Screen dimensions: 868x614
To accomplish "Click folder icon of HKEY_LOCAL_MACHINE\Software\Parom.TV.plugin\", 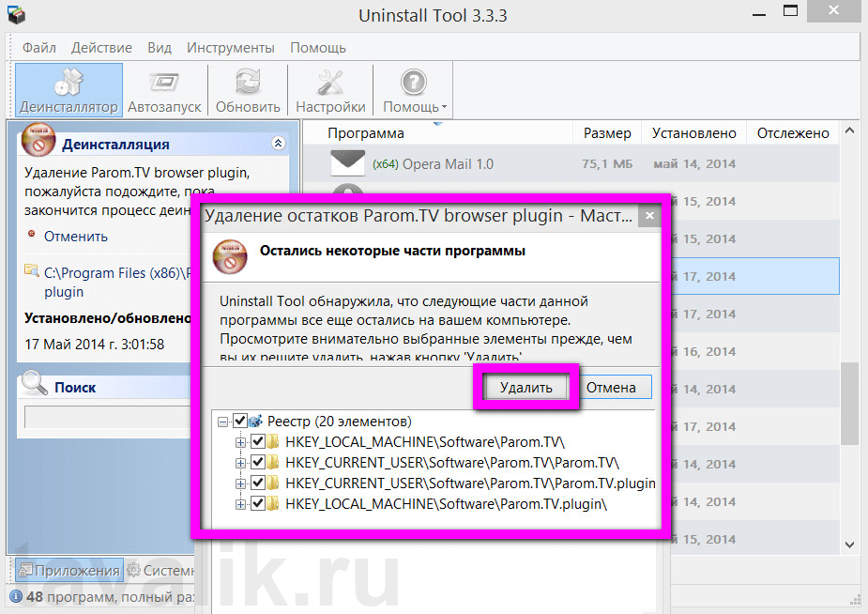I will click(273, 504).
